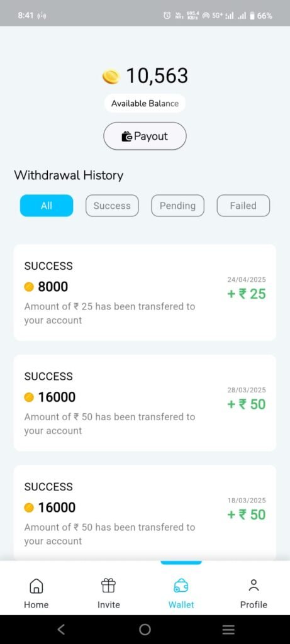The height and width of the screenshot is (644, 290).
Task: Click the Payout button
Action: click(145, 136)
